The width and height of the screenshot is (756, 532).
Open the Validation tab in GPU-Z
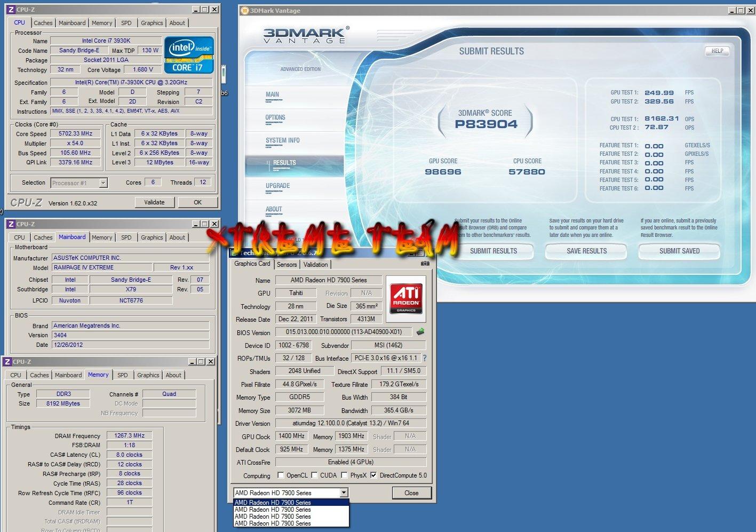(x=316, y=264)
